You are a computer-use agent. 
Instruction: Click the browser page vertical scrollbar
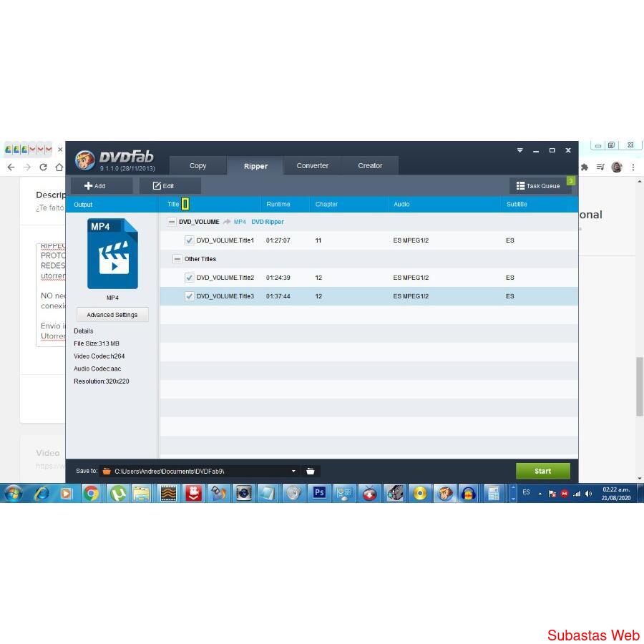[639, 386]
